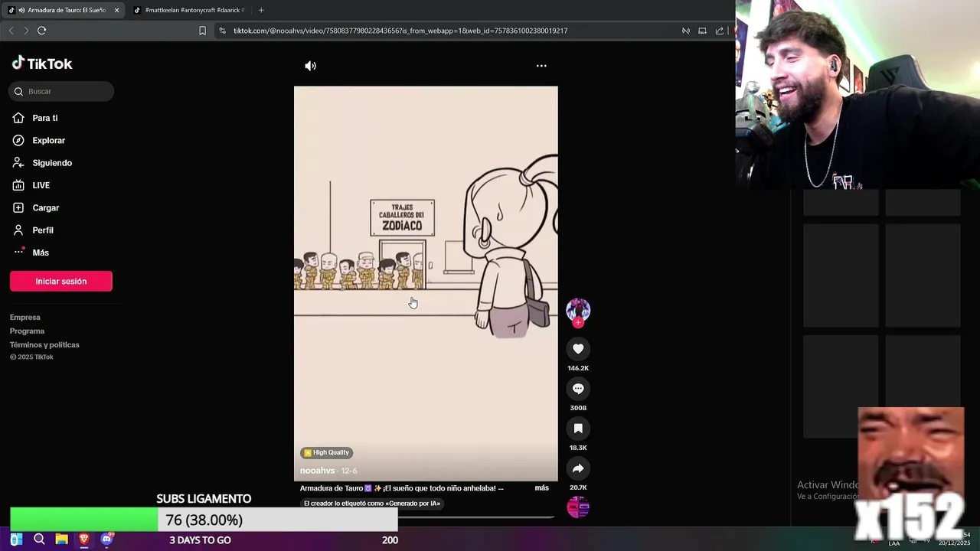Click the picture-in-picture icon in address bar

(702, 31)
